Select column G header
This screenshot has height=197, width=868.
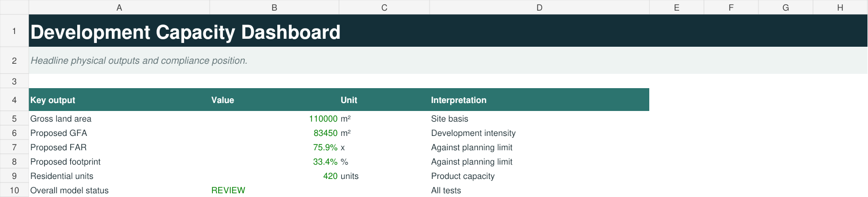(x=786, y=7)
